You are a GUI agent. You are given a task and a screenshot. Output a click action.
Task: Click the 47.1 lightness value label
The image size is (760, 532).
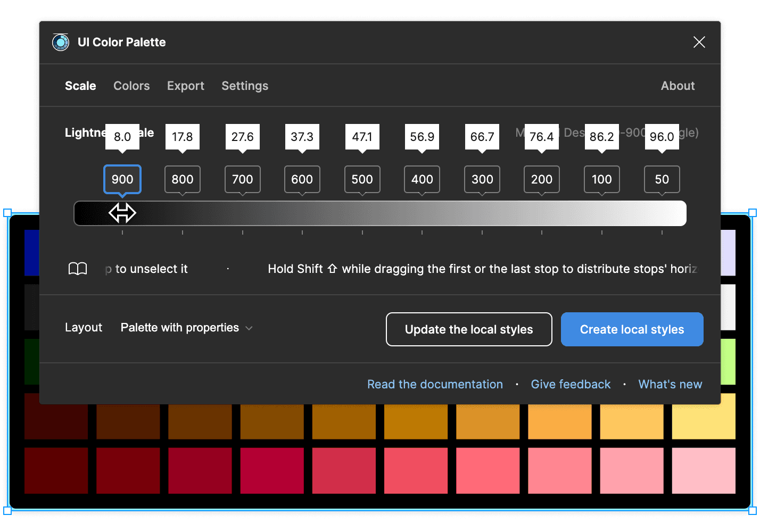click(362, 137)
